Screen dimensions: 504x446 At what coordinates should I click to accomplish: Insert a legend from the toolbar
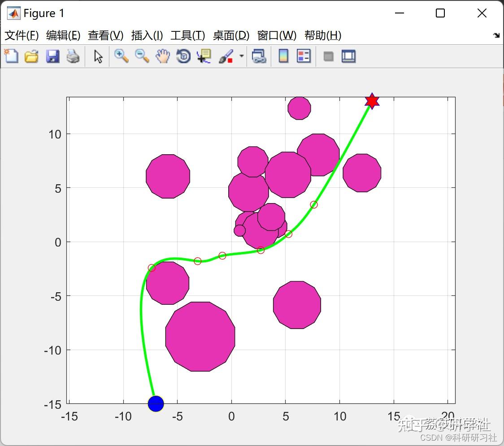pyautogui.click(x=304, y=56)
